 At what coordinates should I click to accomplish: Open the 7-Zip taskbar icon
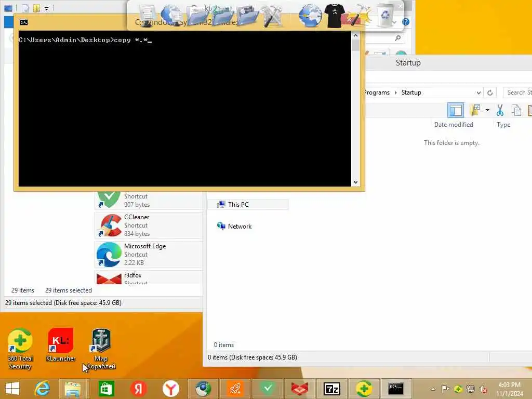(332, 389)
